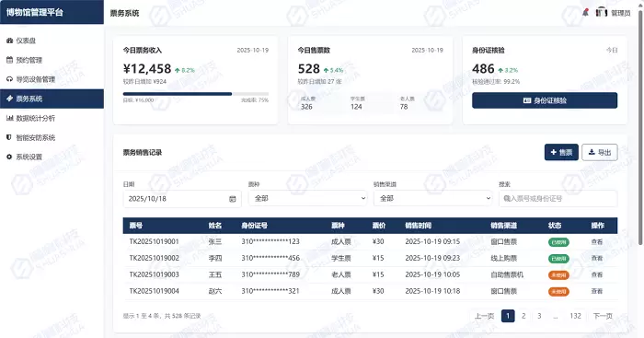Expand the 票种 dropdown
Viewport: 644px width, 338px height.
click(x=307, y=199)
